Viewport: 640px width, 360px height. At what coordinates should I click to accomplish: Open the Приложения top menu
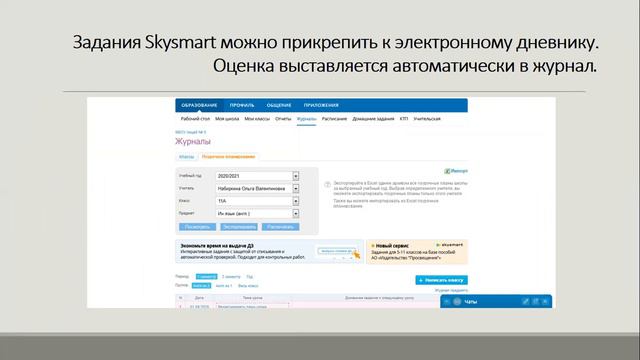click(x=321, y=105)
